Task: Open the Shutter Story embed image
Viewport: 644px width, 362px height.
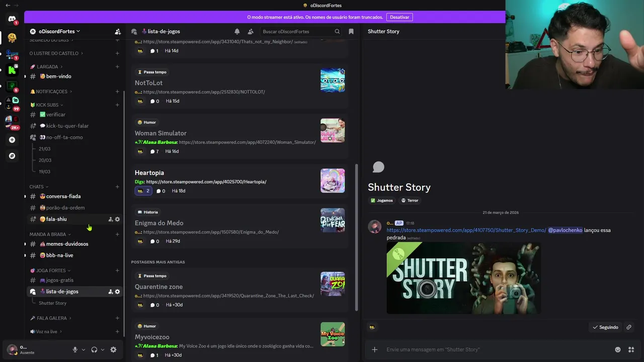Action: [463, 278]
